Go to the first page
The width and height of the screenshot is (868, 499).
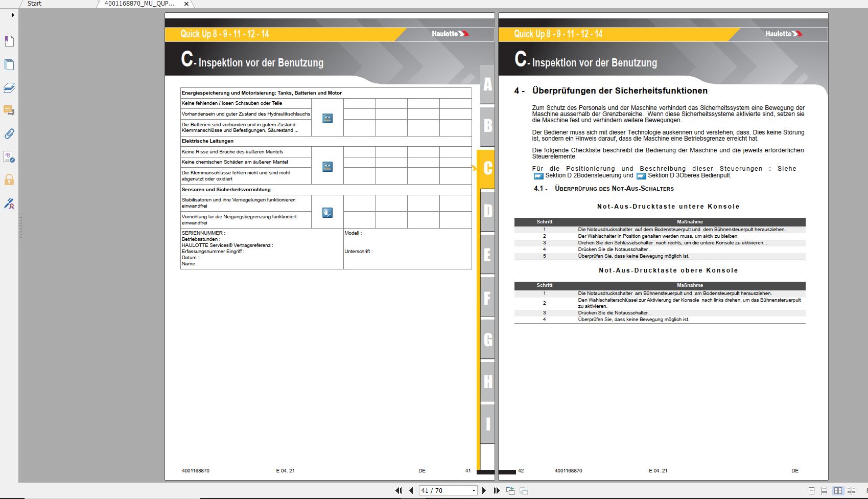tap(398, 491)
